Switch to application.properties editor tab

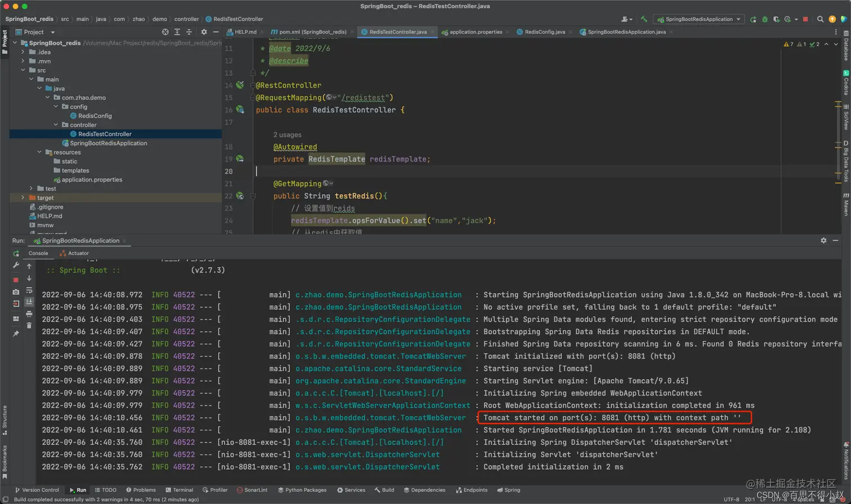pyautogui.click(x=476, y=32)
